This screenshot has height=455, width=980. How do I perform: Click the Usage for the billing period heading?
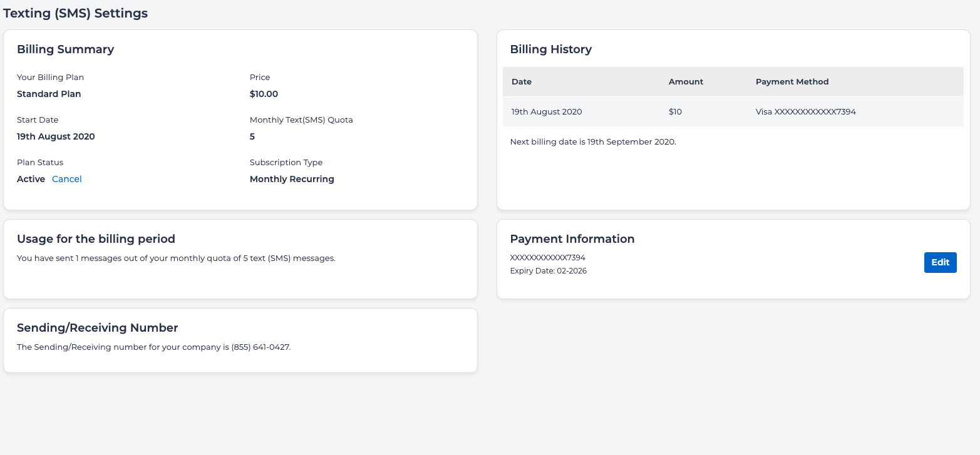(x=96, y=239)
